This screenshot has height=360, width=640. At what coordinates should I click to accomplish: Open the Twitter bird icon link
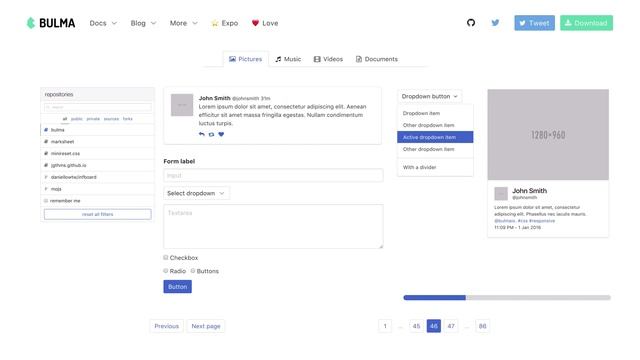495,23
